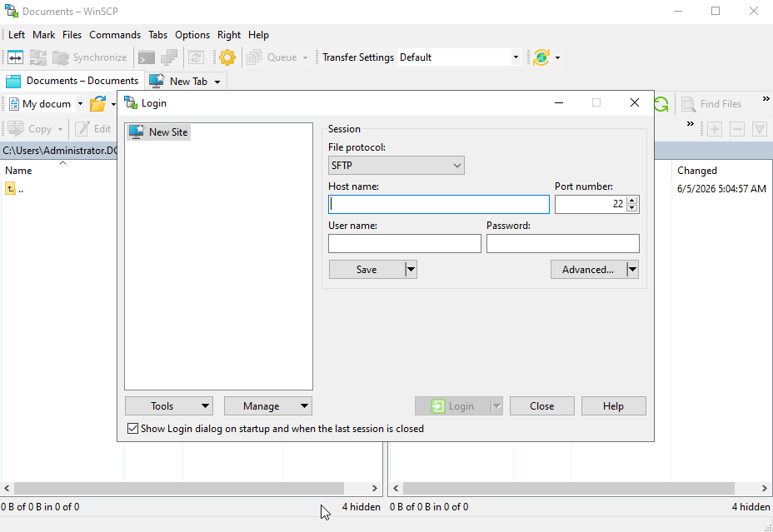Click the Host name input field

click(x=439, y=205)
